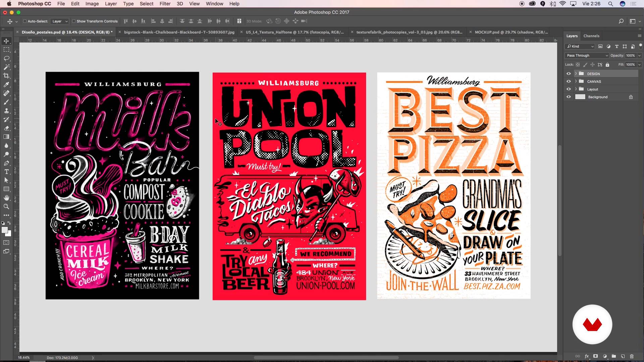The image size is (644, 362).
Task: Add a layer mask from Layers panel footer
Action: (595, 356)
